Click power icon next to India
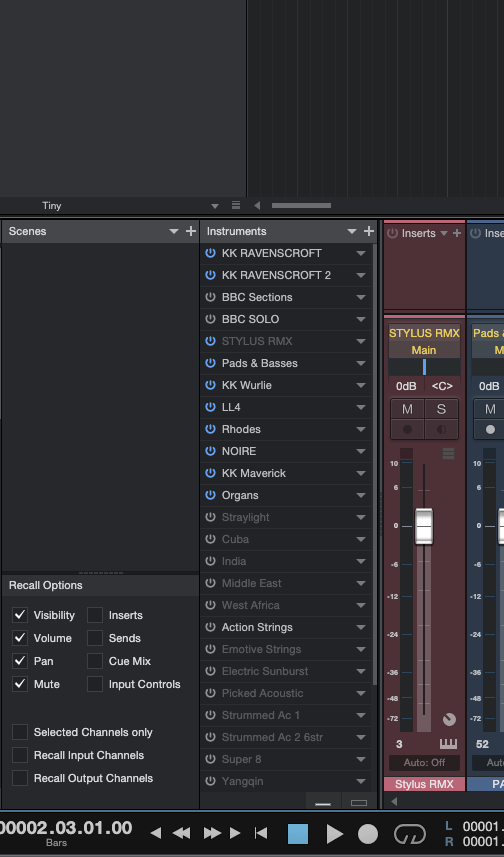The width and height of the screenshot is (504, 857). [x=210, y=561]
